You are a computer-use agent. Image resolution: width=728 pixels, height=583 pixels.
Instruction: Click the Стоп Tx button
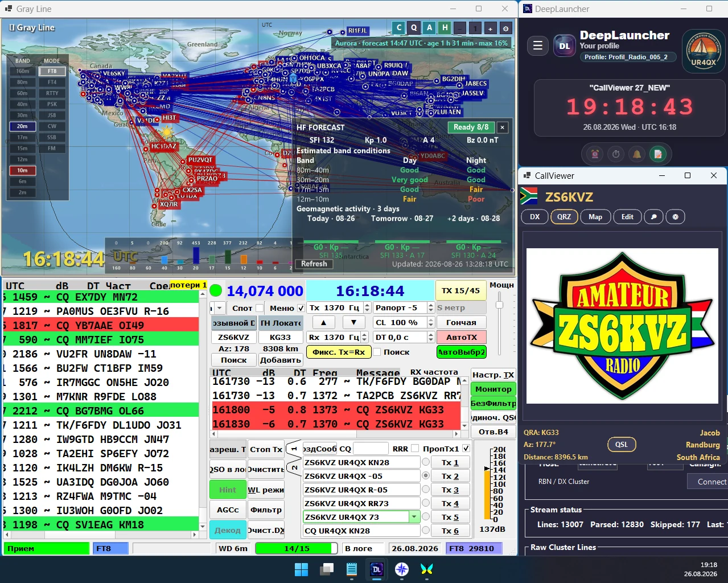point(266,449)
